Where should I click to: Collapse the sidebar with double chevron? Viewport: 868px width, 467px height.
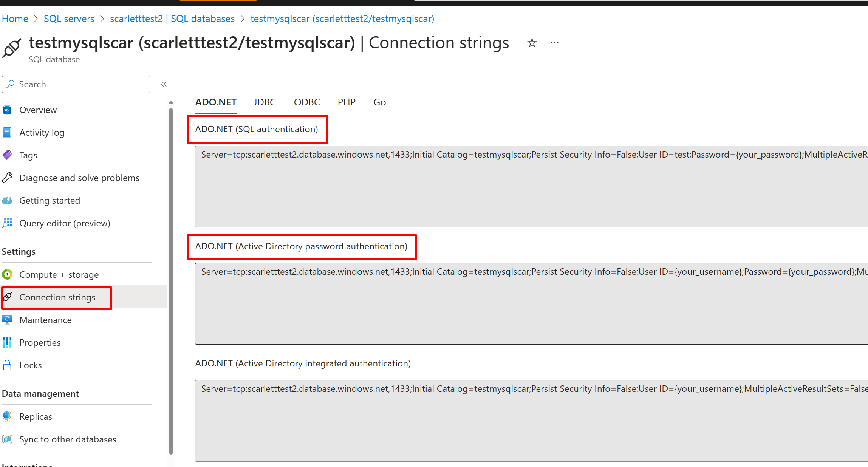(x=164, y=84)
